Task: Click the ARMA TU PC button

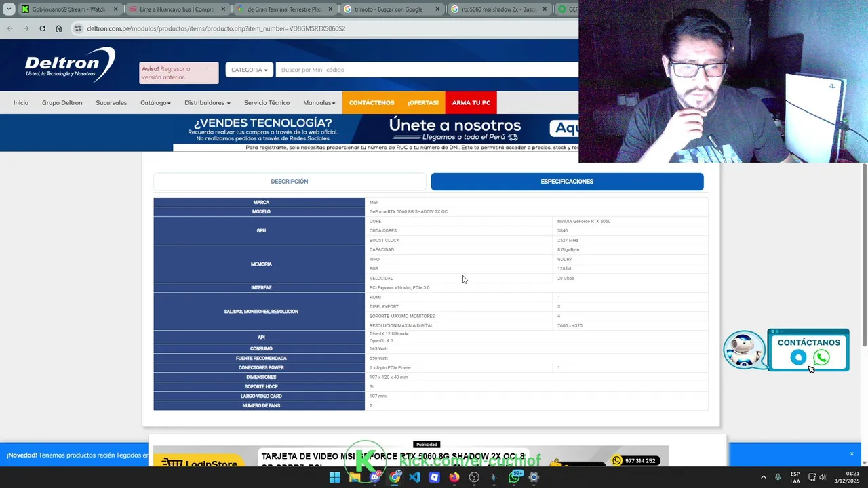Action: [x=471, y=102]
